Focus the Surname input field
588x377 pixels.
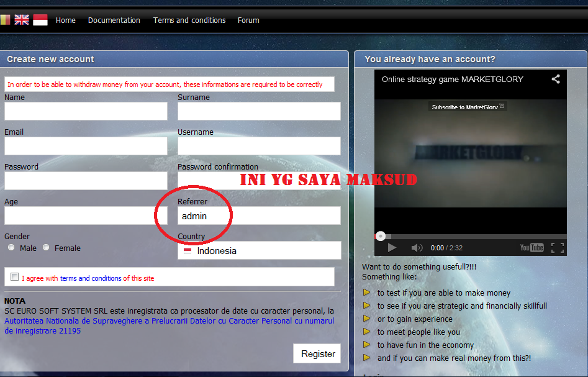[259, 111]
